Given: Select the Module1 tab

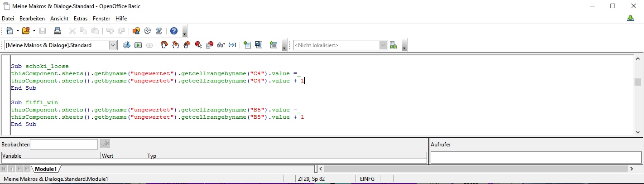Looking at the screenshot, I should coord(46,169).
